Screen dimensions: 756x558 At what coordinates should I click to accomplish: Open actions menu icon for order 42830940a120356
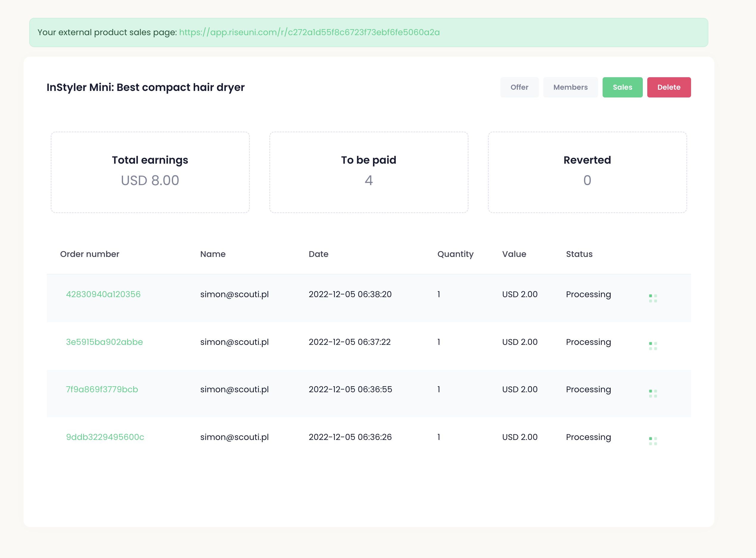pyautogui.click(x=653, y=298)
